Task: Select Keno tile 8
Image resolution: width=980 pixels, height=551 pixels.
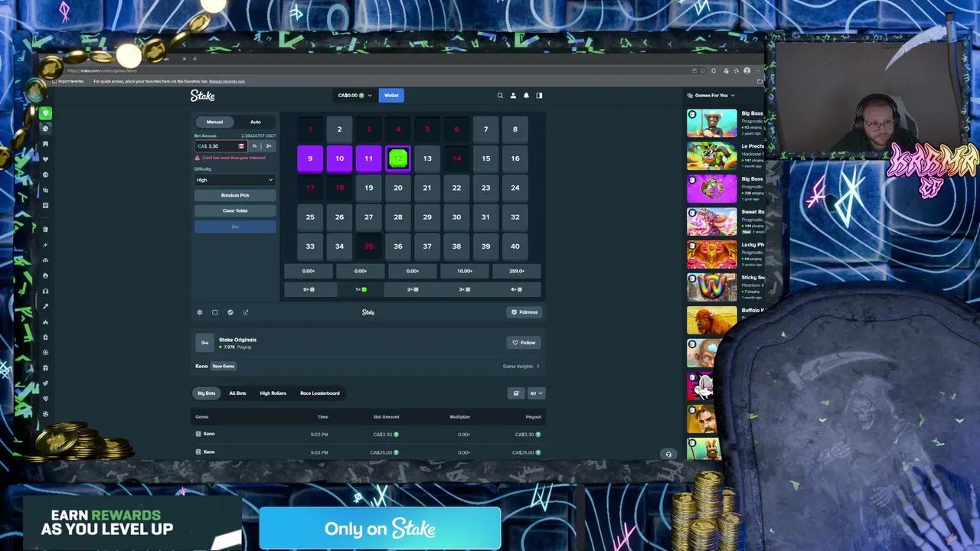Action: tap(515, 129)
